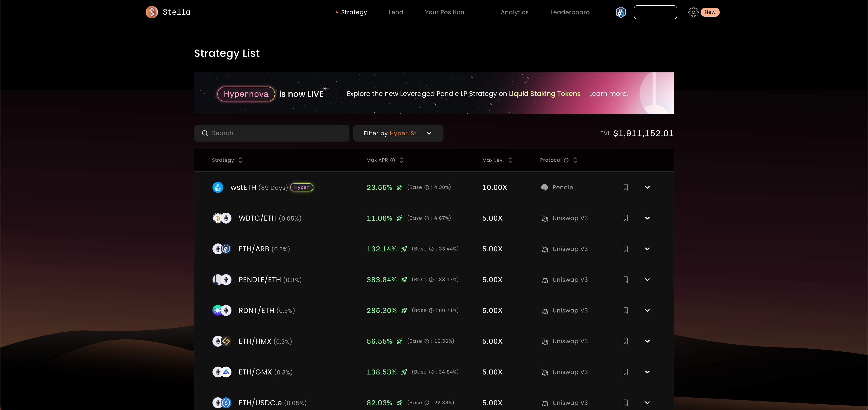Screen dimensions: 868x410
Task: Go to the Lend tab
Action: (x=396, y=12)
